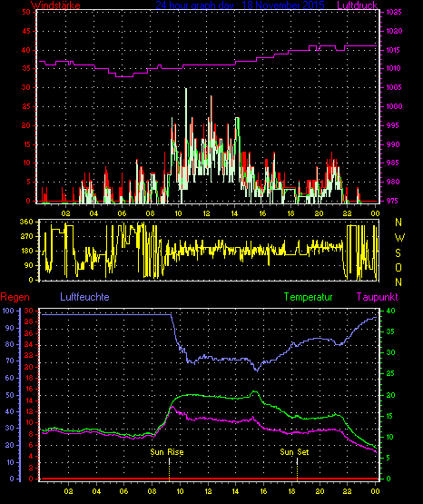
Task: Click the O wind direction letter
Action: (x=398, y=267)
